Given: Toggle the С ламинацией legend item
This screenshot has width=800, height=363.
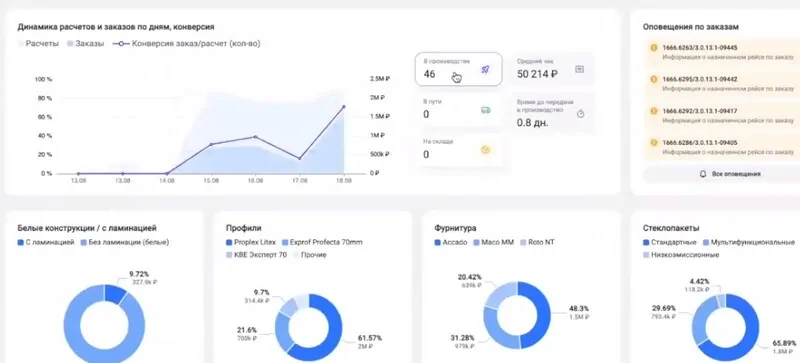Looking at the screenshot, I should (46, 242).
